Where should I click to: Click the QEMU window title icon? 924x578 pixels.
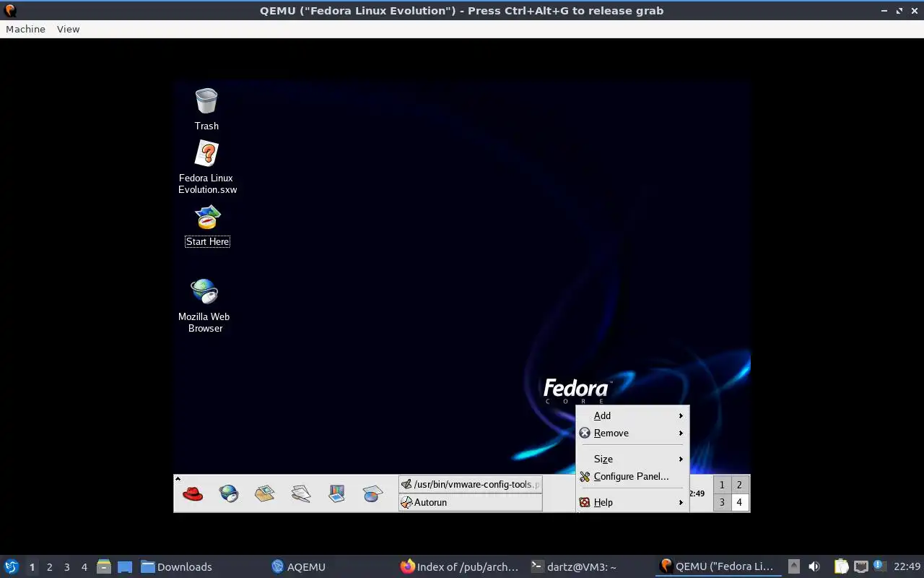10,10
